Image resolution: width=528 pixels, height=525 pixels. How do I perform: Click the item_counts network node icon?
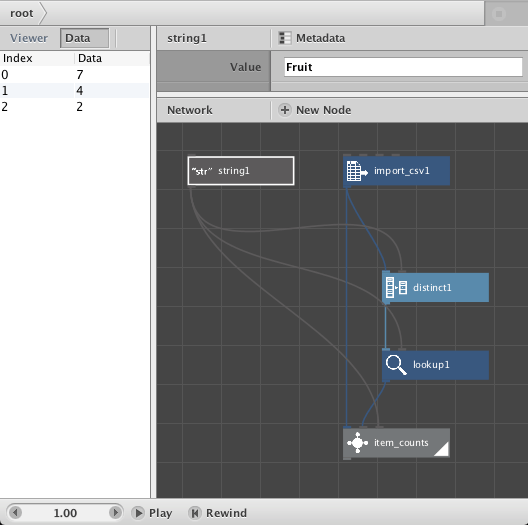[357, 443]
